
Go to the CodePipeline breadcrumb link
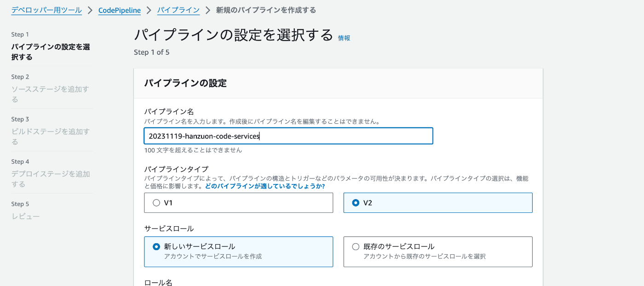pyautogui.click(x=120, y=10)
